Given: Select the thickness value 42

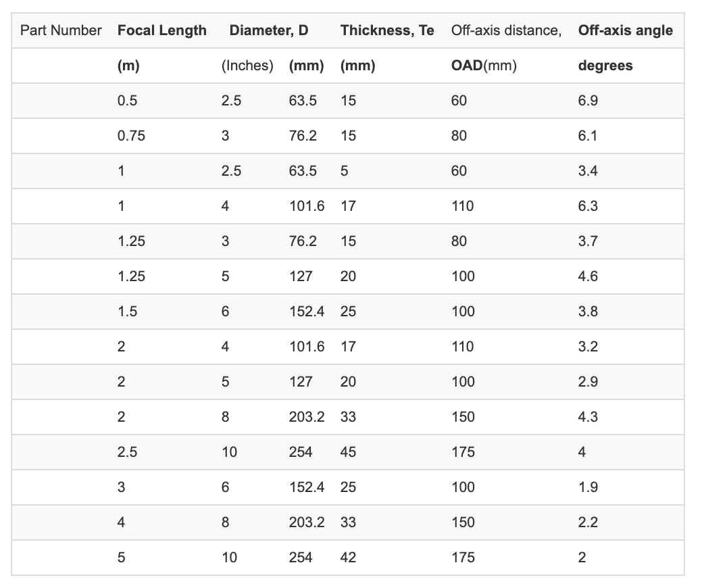Looking at the screenshot, I should 348,558.
